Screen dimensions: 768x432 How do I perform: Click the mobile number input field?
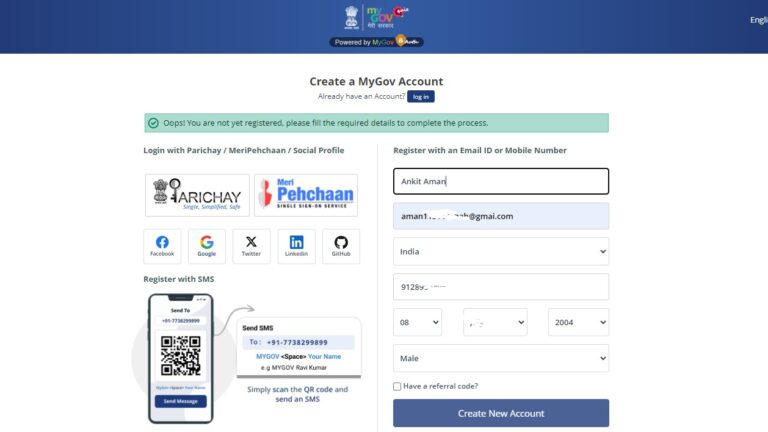pos(500,287)
